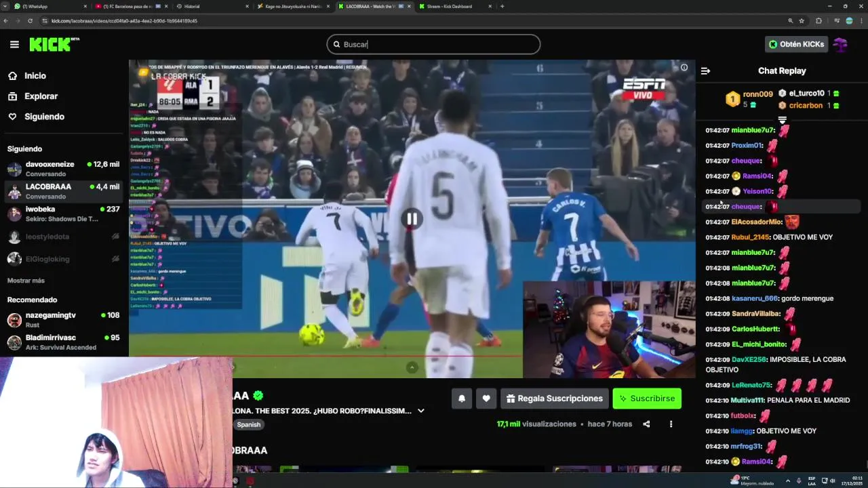Screen dimensions: 868x488
Task: Click username Rubul_2145 in chat
Action: pos(750,237)
